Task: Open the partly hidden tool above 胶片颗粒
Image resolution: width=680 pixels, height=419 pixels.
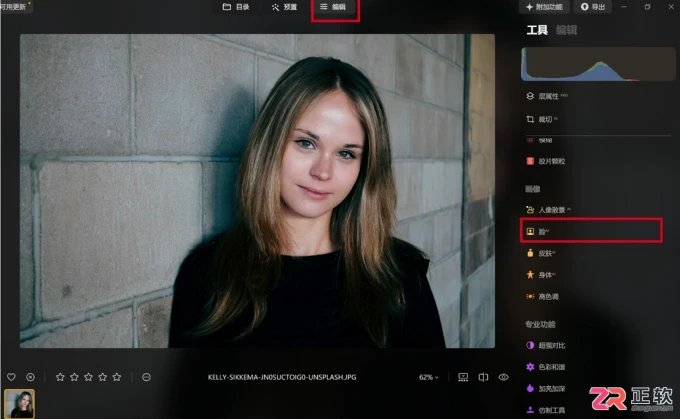Action: pos(540,141)
